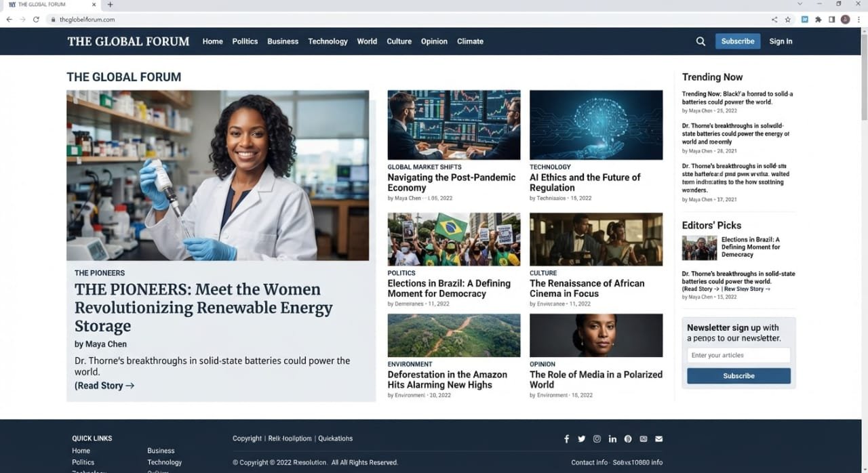Click the envelope email icon in footer
868x473 pixels.
point(658,439)
